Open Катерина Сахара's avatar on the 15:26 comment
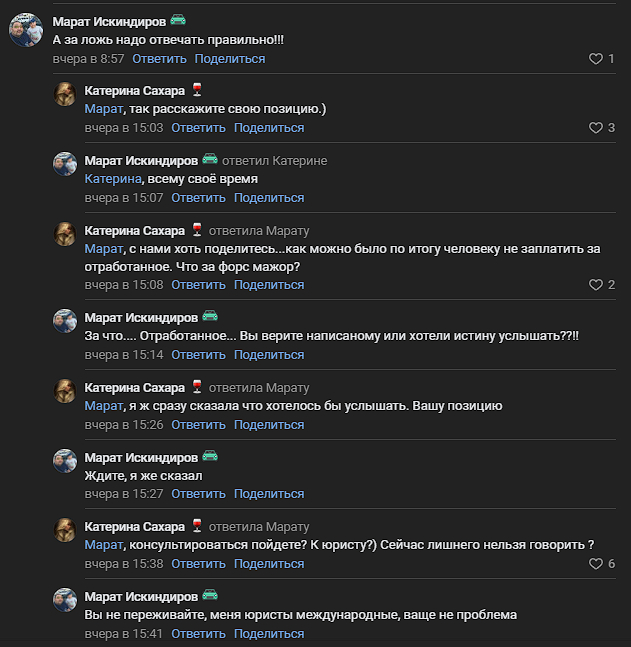Viewport: 631px width, 647px height. tap(66, 392)
